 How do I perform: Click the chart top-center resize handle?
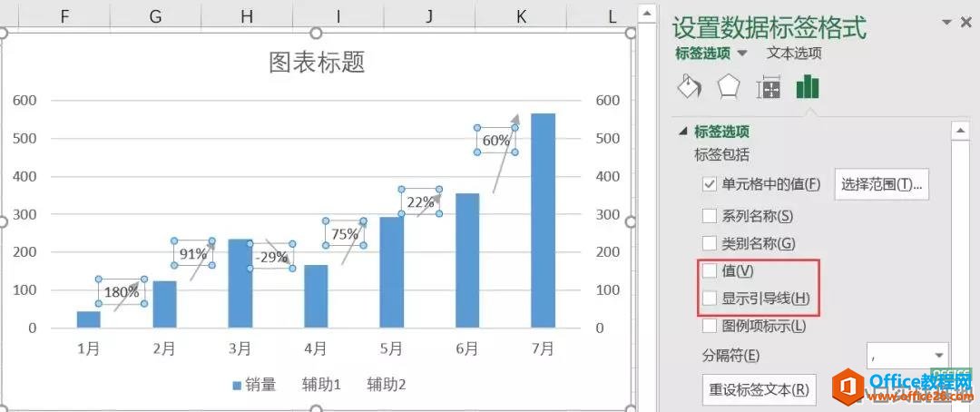pyautogui.click(x=317, y=33)
